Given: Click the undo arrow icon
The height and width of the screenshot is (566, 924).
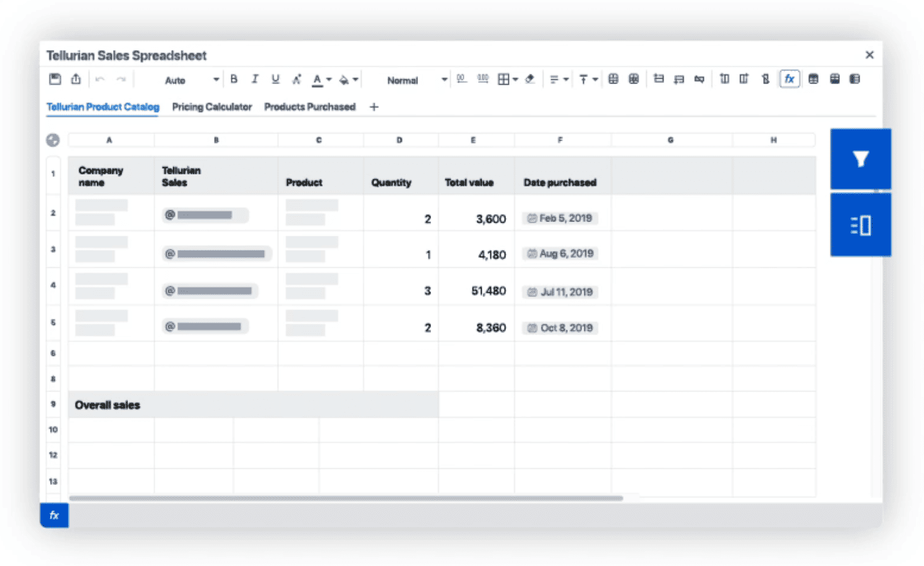Looking at the screenshot, I should click(100, 79).
